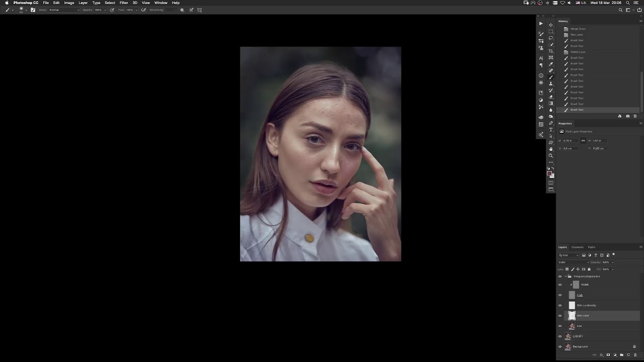The width and height of the screenshot is (644, 362).
Task: Open the Layer menu
Action: pyautogui.click(x=83, y=3)
